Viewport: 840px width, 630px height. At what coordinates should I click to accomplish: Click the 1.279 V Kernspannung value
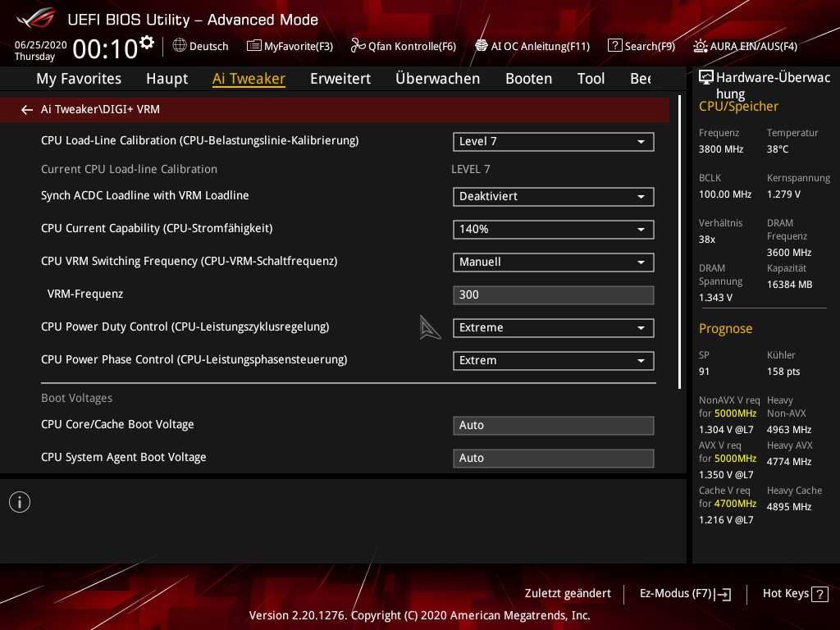pos(783,194)
